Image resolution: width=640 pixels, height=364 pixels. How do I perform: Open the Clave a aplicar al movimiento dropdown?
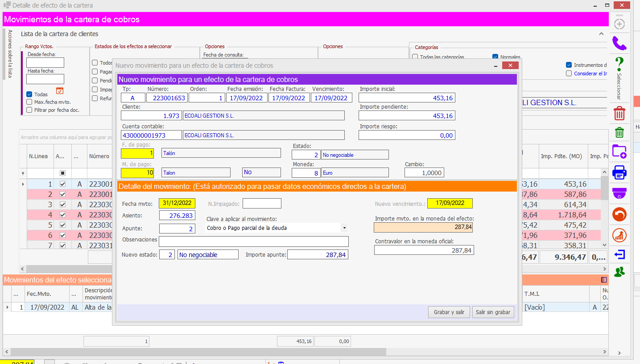[x=343, y=228]
